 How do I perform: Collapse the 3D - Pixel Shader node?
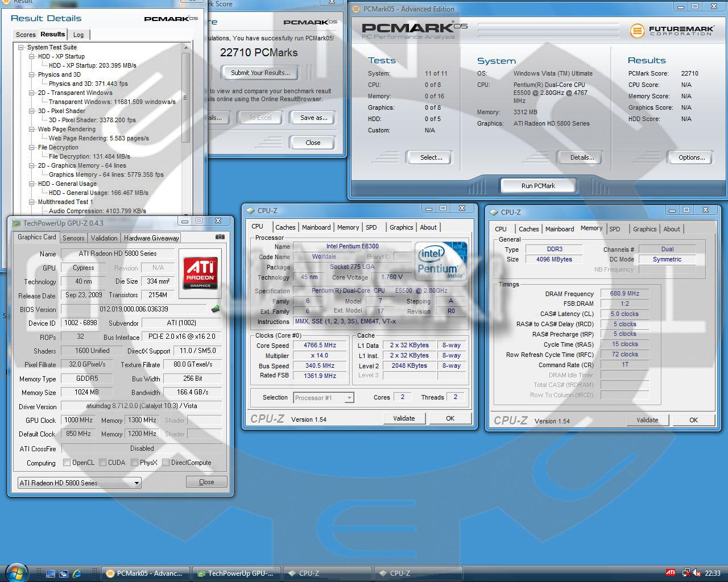32,111
